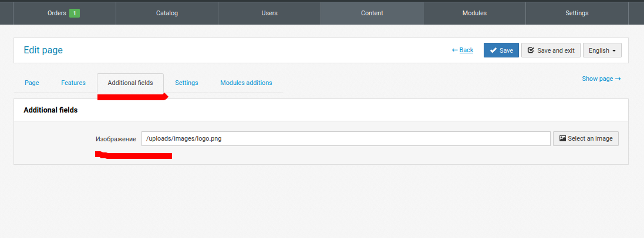
Task: Click Save and exit
Action: (551, 50)
